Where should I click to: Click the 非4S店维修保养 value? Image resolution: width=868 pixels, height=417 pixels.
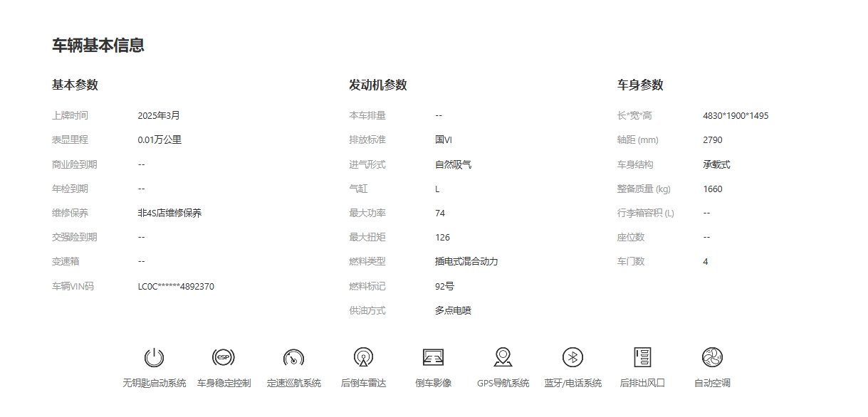click(169, 213)
